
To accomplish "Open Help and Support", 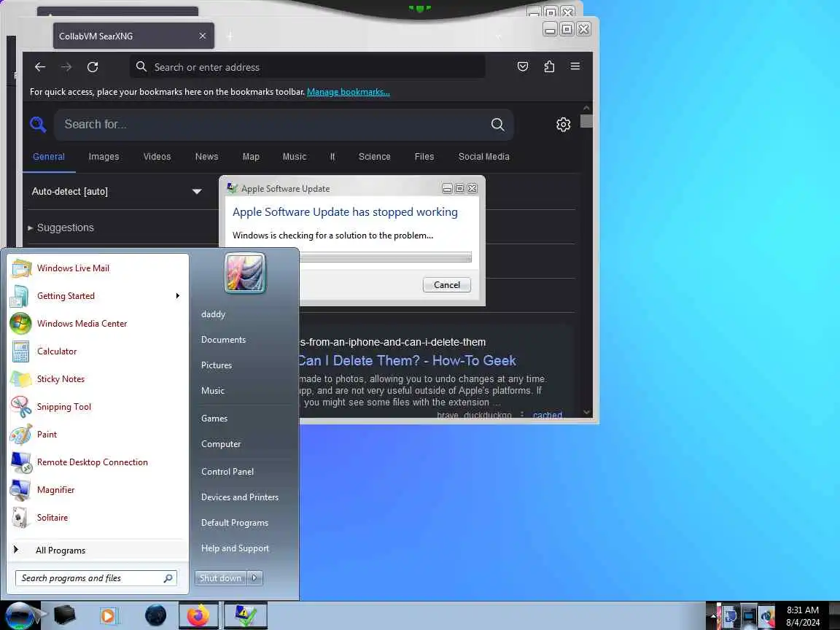I will coord(236,548).
